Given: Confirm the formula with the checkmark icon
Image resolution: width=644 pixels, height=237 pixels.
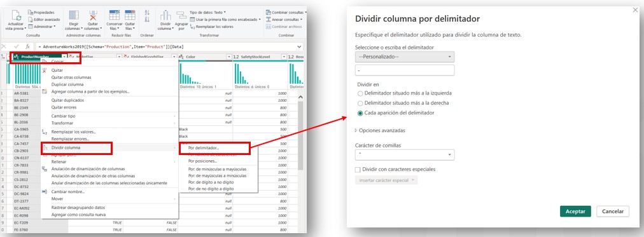Looking at the screenshot, I should pos(17,47).
